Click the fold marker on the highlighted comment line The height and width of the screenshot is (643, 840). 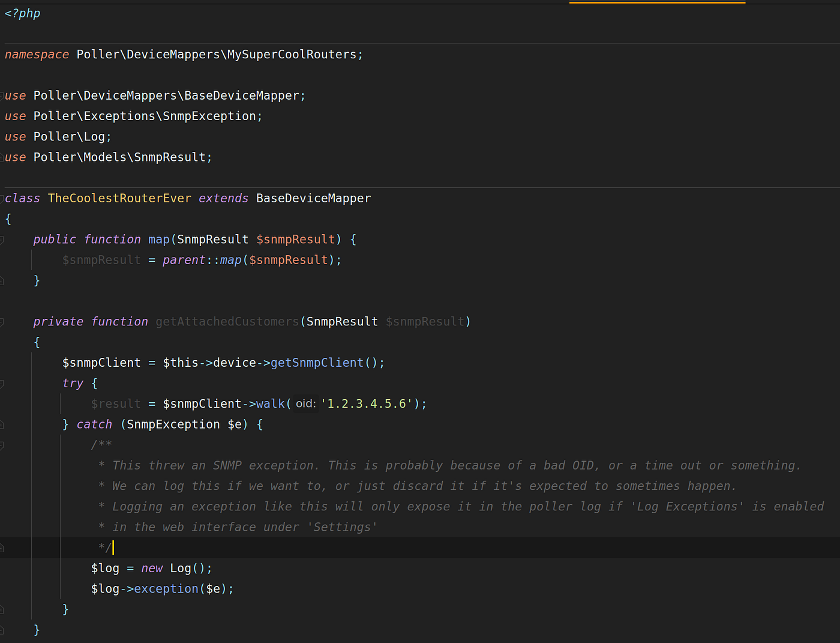click(x=2, y=547)
